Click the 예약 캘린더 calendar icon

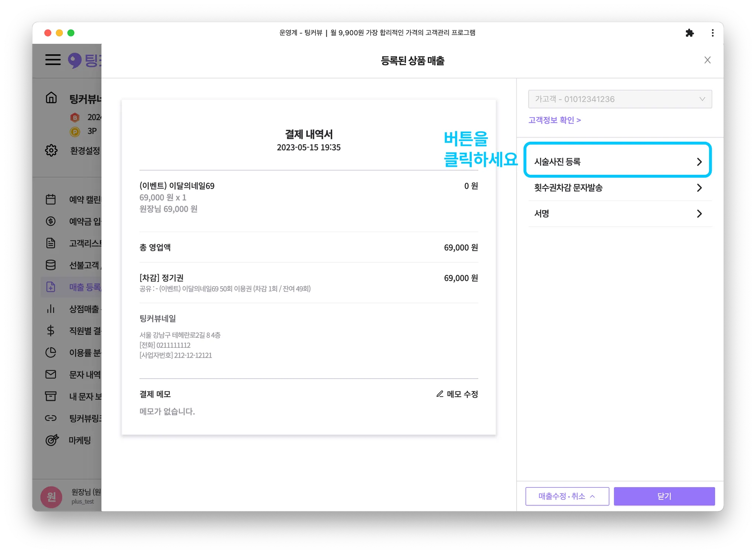[x=51, y=200]
